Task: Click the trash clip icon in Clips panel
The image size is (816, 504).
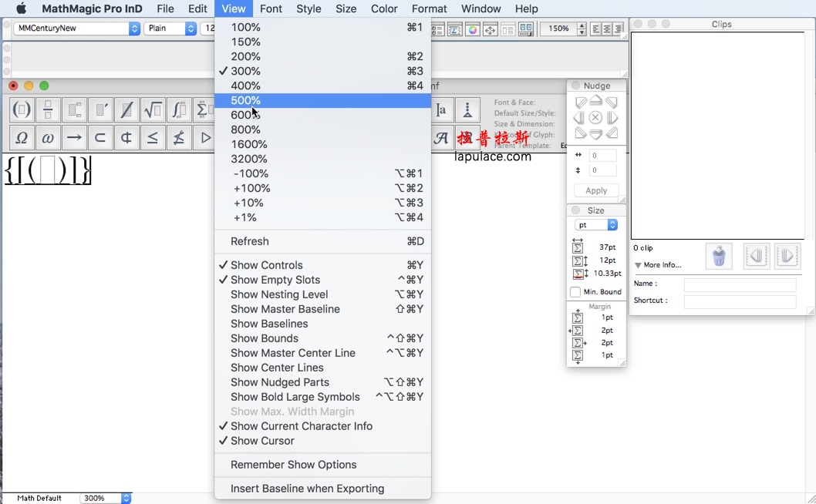Action: [x=718, y=256]
